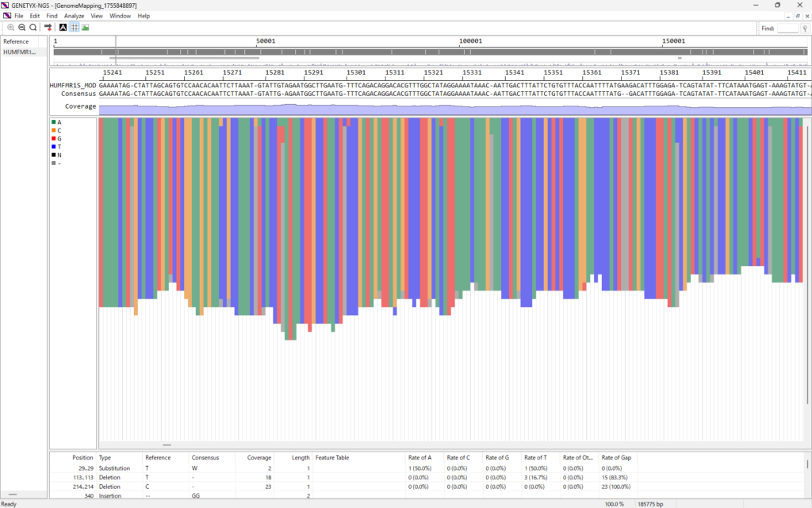Toggle the base letter display icon
This screenshot has height=508, width=812.
click(x=63, y=27)
